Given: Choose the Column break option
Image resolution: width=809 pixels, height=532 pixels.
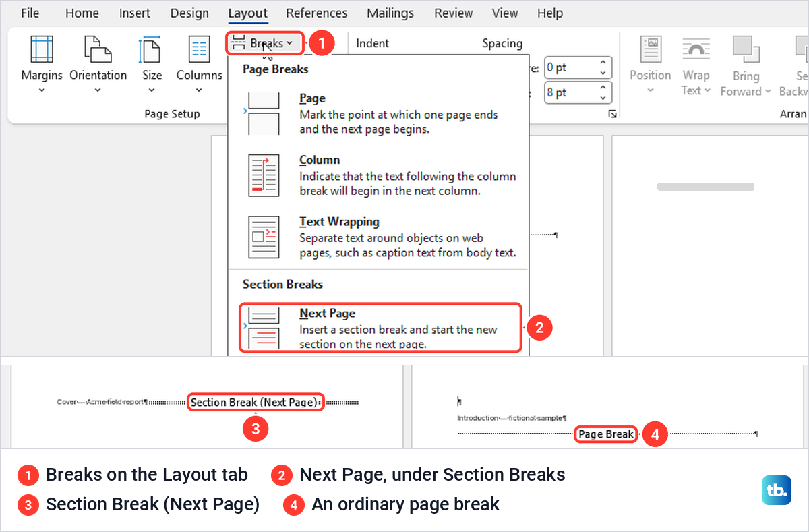Looking at the screenshot, I should coord(378,175).
